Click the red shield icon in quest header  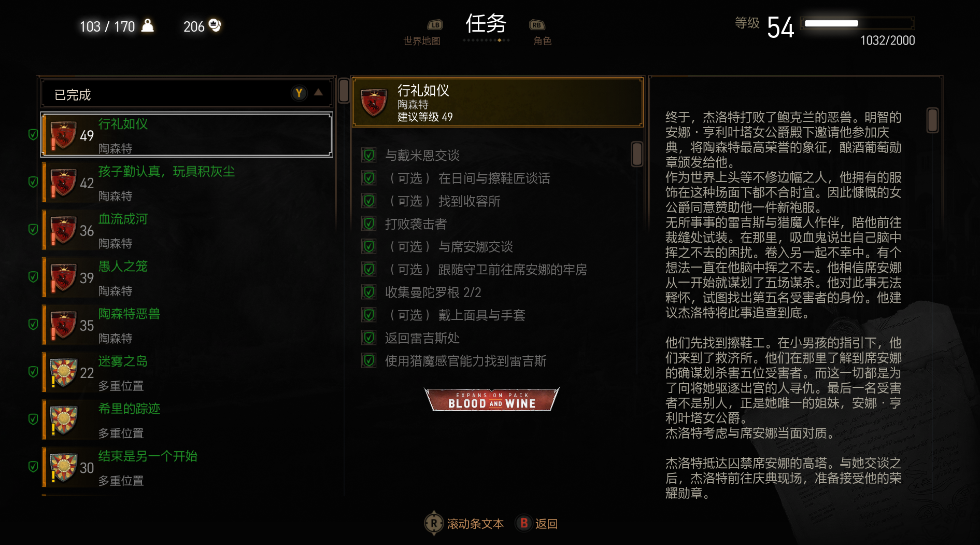[x=374, y=103]
